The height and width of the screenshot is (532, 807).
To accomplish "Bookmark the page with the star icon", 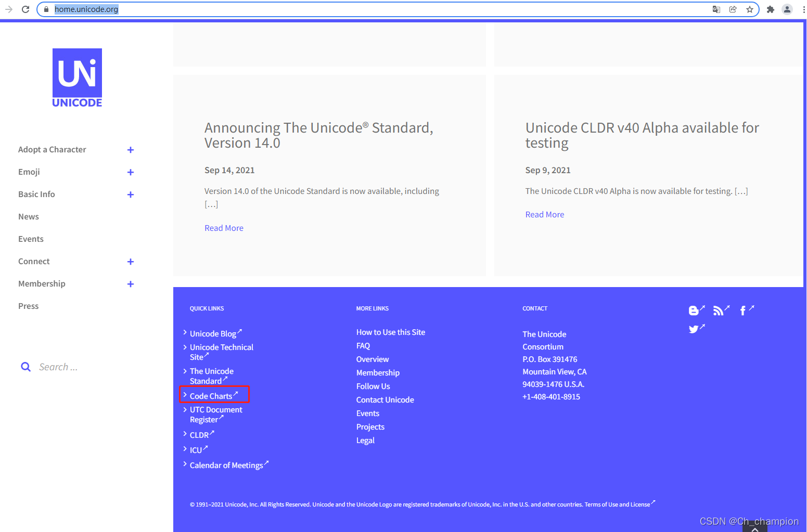I will tap(749, 9).
